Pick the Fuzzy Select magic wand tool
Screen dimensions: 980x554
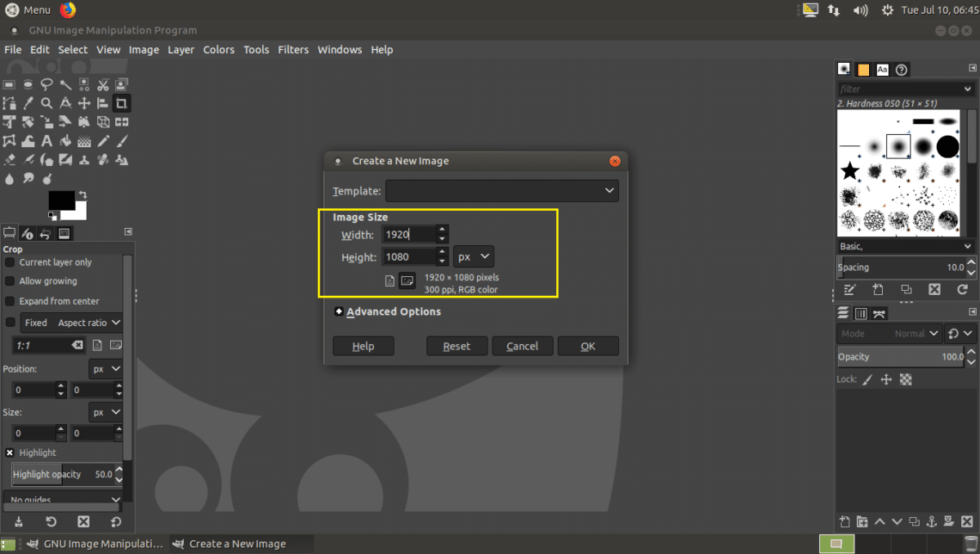(65, 84)
